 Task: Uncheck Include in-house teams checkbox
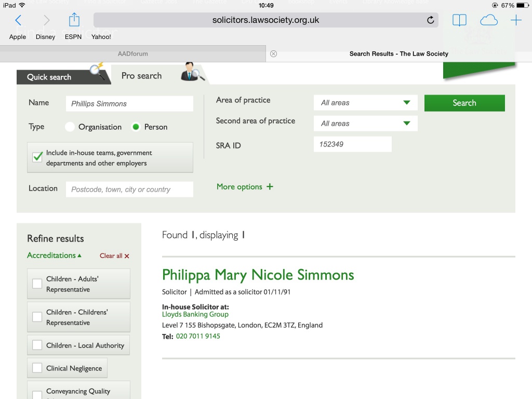coord(37,157)
